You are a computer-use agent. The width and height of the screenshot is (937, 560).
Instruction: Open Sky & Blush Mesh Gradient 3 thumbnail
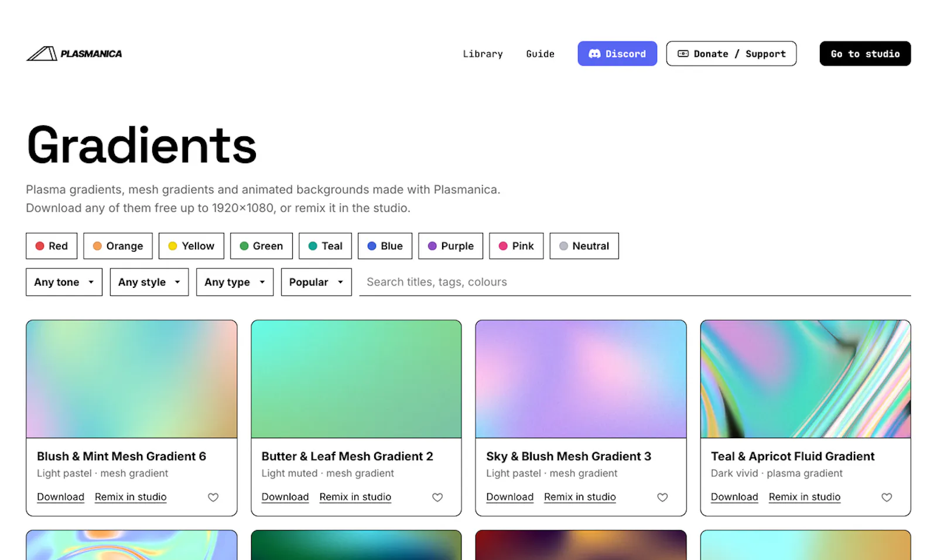coord(581,379)
